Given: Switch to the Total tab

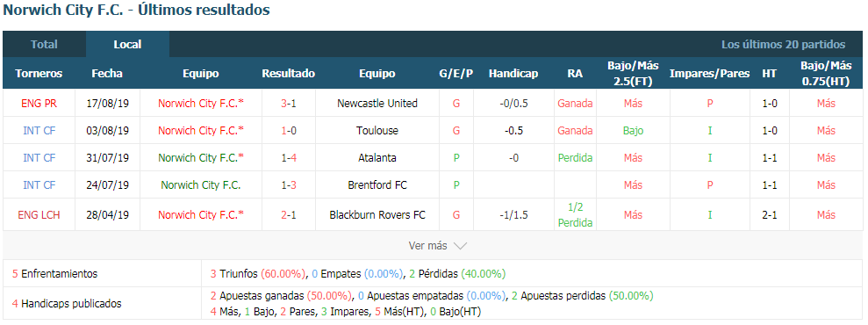Looking at the screenshot, I should click(x=44, y=44).
